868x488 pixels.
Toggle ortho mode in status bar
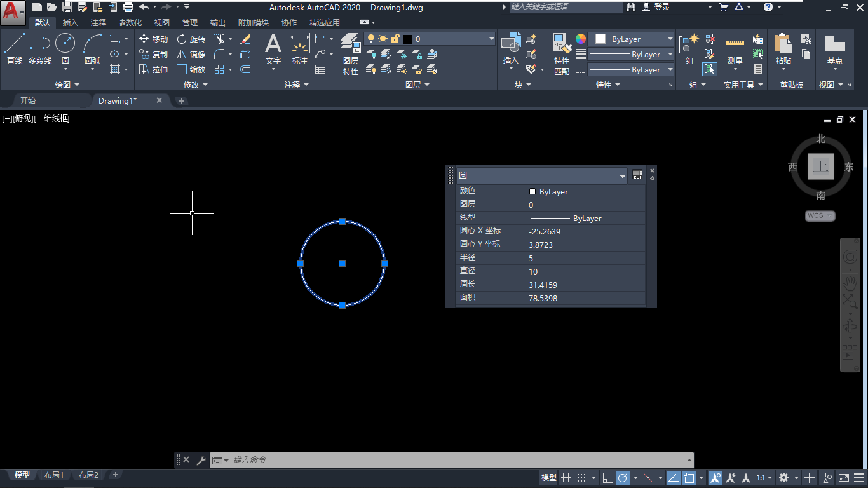607,478
